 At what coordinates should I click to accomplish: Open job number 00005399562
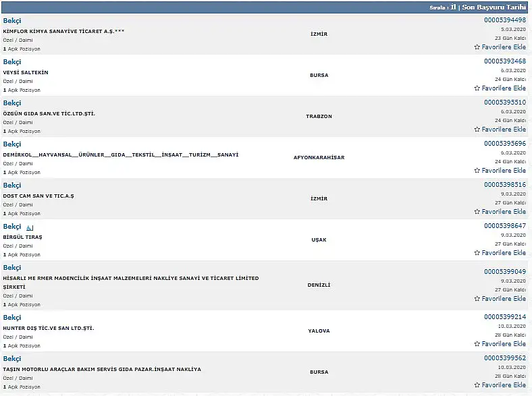(x=505, y=358)
